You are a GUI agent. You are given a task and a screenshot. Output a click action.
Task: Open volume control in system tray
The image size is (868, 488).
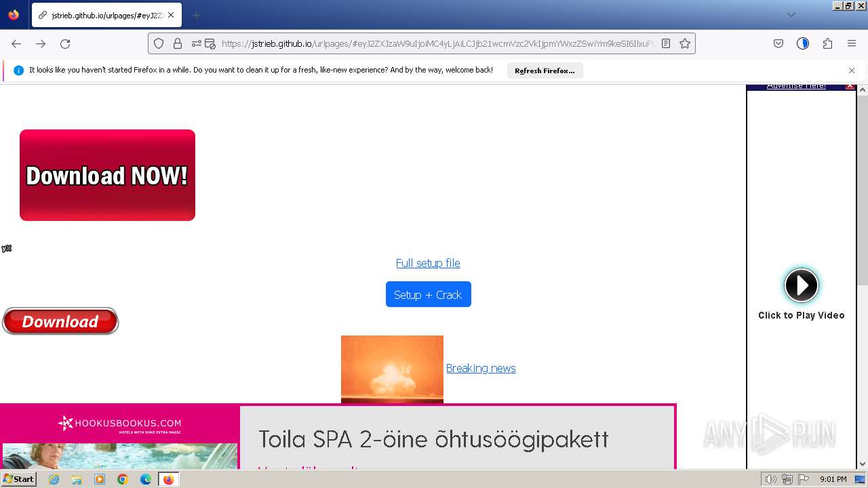(x=771, y=479)
